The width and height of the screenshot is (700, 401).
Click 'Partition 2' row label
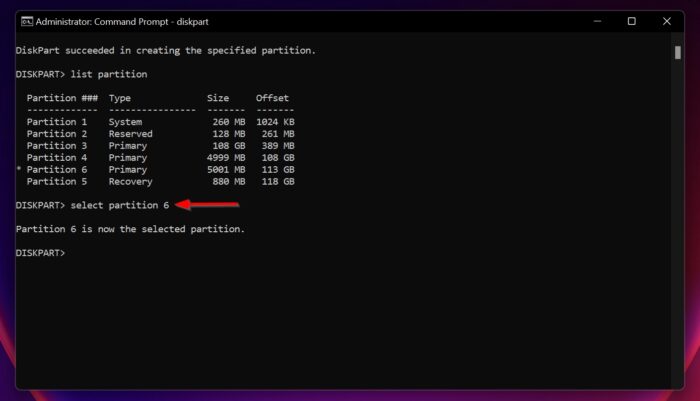[57, 134]
